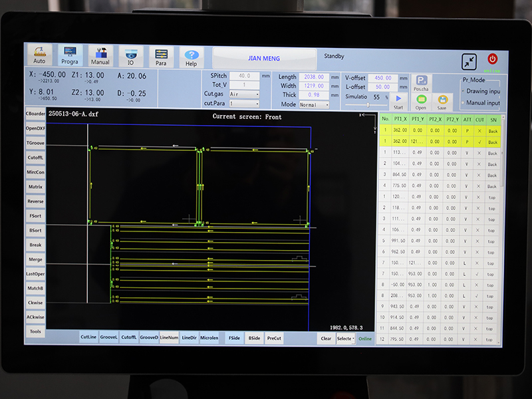Open the Para settings icon
Screen dimensions: 532x399
pos(161,55)
